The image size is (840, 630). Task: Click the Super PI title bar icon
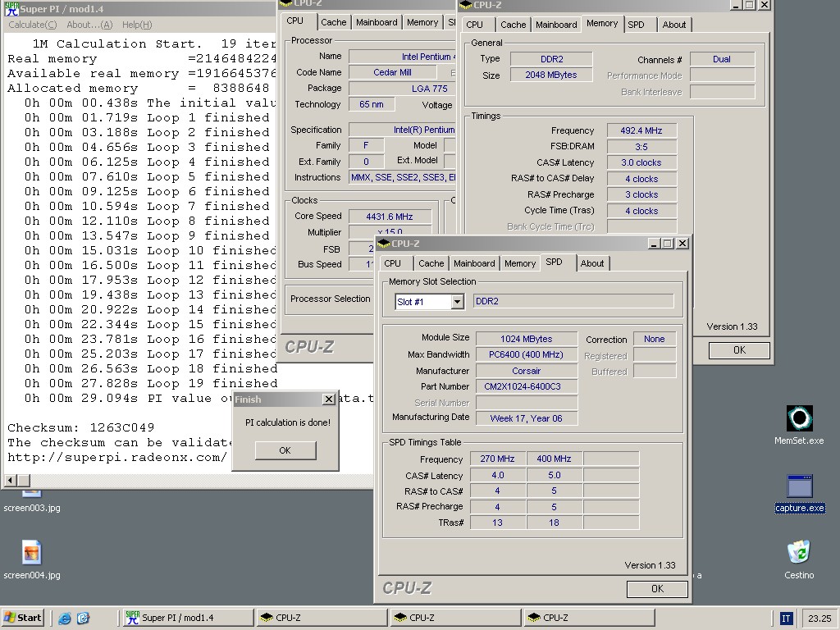coord(11,8)
